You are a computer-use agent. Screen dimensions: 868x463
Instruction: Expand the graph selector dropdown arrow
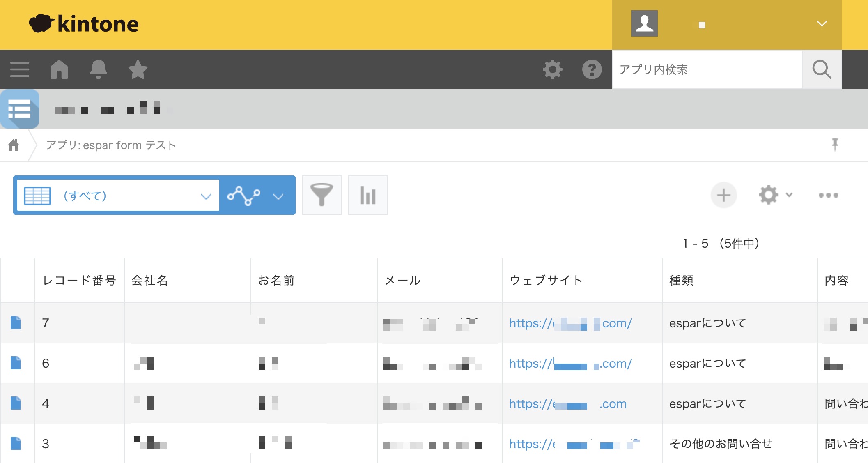[x=278, y=196]
